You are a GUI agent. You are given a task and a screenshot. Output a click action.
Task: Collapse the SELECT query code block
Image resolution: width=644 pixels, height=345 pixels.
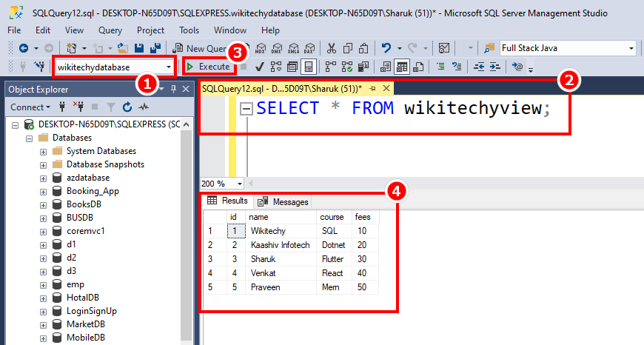pos(246,109)
